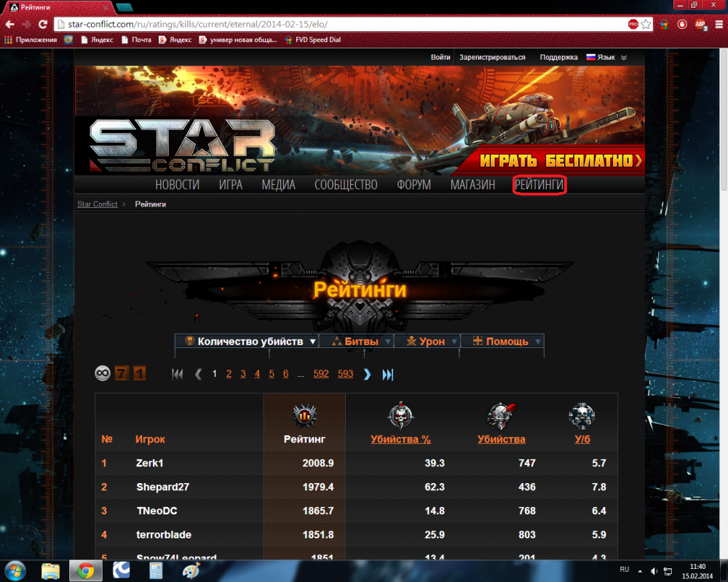Sort by the Убийства column link
This screenshot has height=582, width=728.
(502, 439)
